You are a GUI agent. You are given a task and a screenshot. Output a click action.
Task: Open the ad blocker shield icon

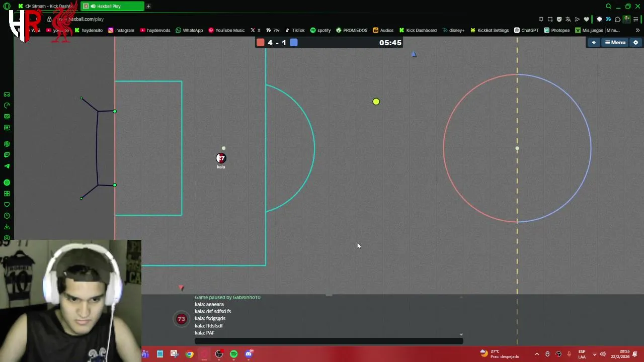(x=559, y=19)
